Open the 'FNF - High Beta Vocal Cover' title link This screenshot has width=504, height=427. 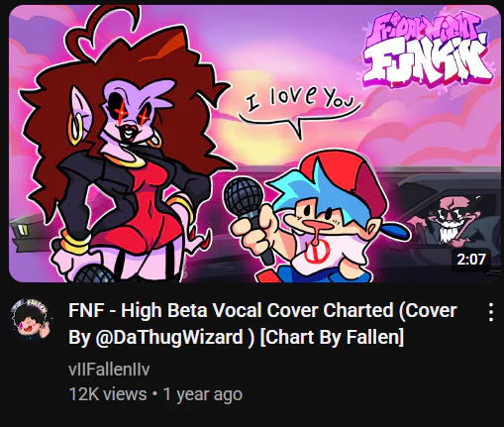[262, 324]
